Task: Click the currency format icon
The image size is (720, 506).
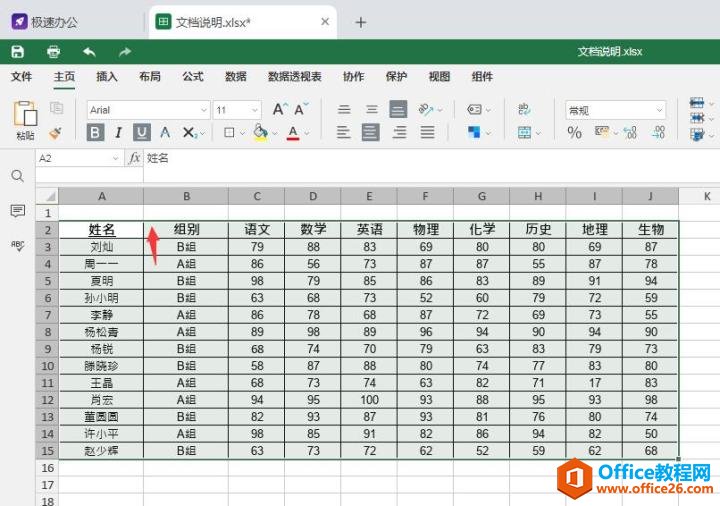Action: pos(602,132)
